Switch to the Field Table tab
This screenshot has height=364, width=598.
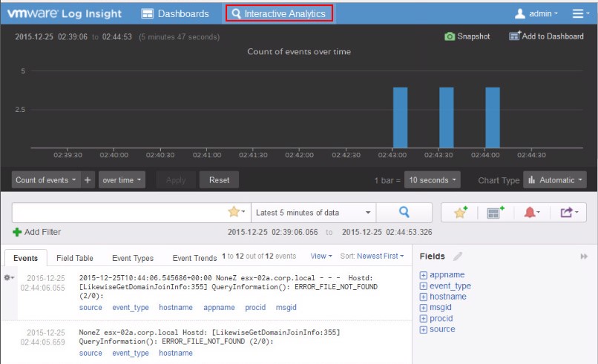75,258
